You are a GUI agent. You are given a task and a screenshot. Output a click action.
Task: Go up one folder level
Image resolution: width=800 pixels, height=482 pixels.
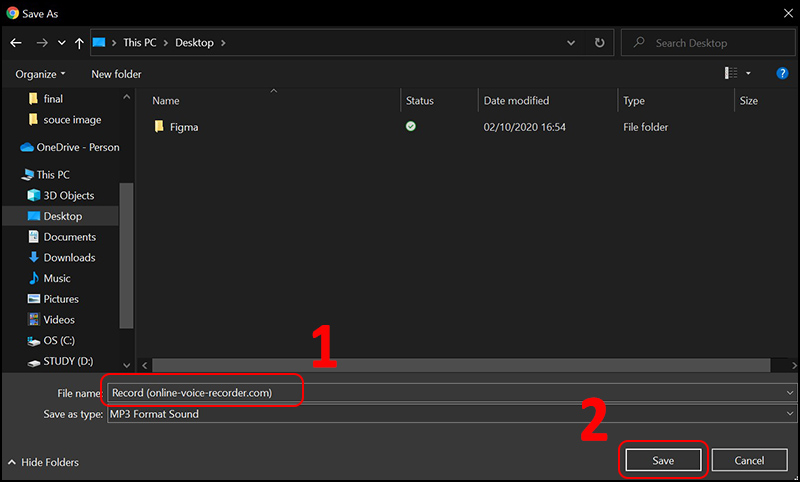(79, 43)
